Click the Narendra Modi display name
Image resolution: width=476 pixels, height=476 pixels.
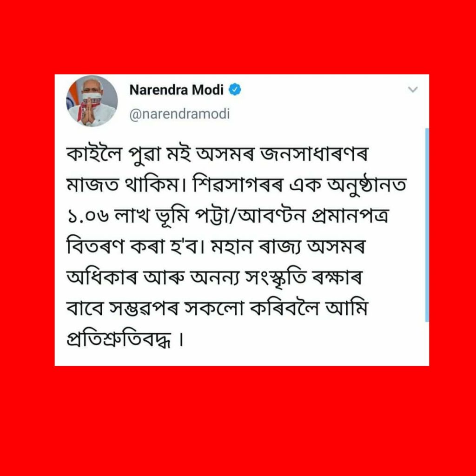[176, 90]
